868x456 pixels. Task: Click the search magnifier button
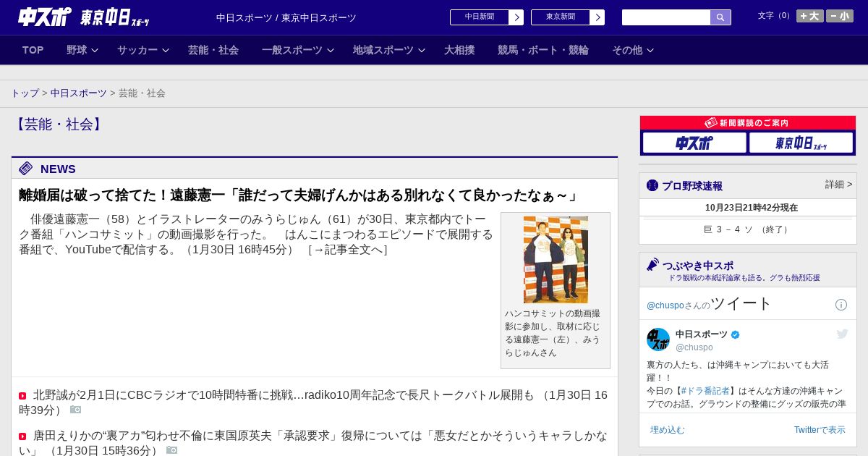(720, 17)
